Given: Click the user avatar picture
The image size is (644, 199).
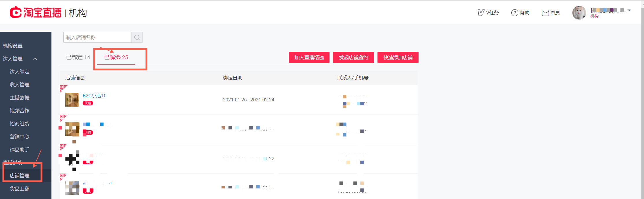Looking at the screenshot, I should (579, 13).
